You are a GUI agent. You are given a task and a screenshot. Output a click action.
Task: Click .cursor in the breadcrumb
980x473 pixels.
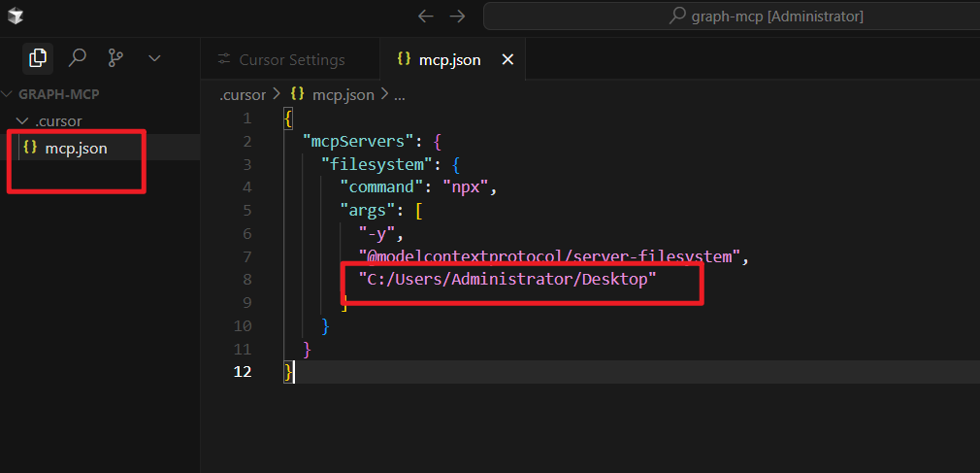pyautogui.click(x=243, y=95)
